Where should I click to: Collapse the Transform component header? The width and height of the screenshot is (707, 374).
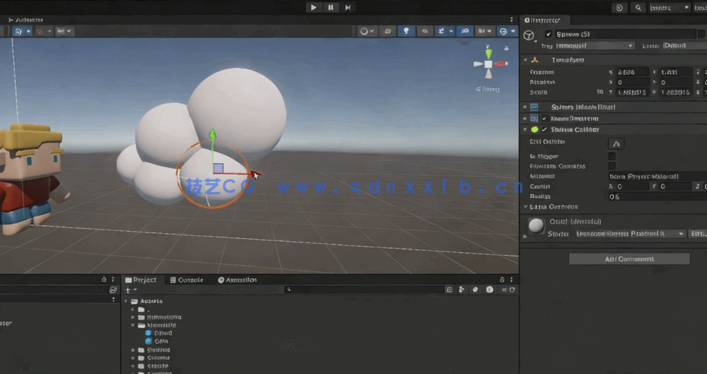(525, 60)
